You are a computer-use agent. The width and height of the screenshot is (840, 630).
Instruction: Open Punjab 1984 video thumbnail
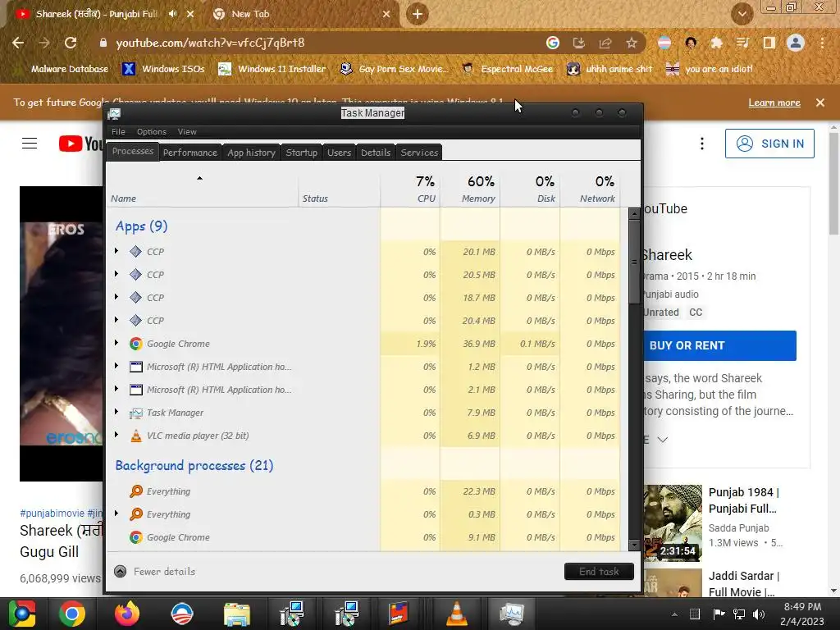click(673, 523)
